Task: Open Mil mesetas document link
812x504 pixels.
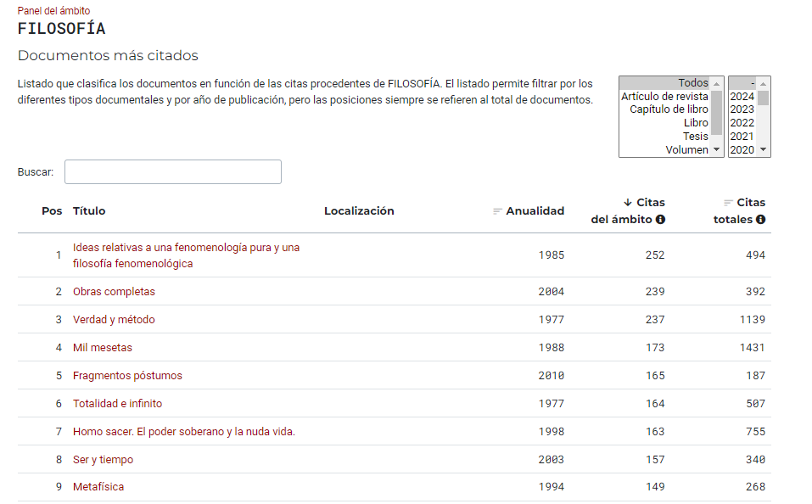Action: coord(103,348)
